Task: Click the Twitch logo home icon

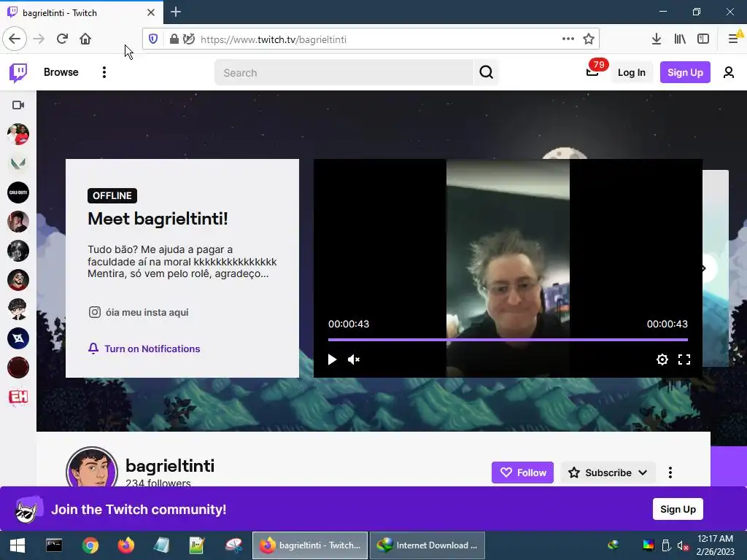Action: 18,72
